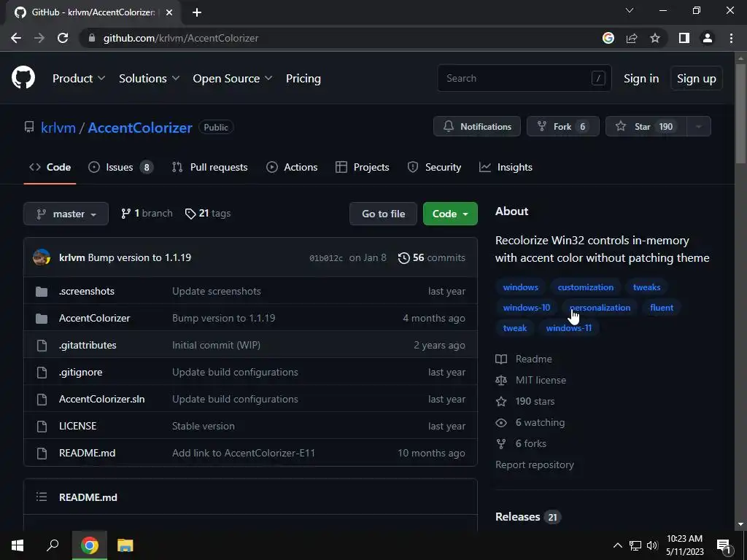Expand the Open Source menu
This screenshot has height=560, width=747.
pyautogui.click(x=233, y=78)
